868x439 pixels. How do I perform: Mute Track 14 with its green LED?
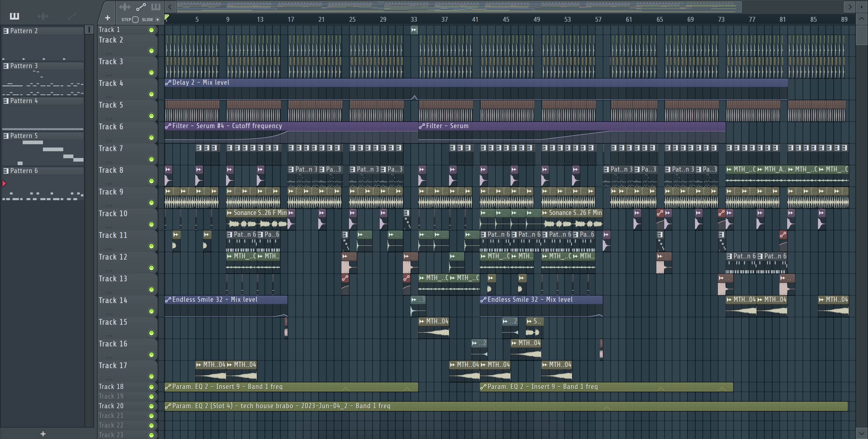[x=152, y=311]
